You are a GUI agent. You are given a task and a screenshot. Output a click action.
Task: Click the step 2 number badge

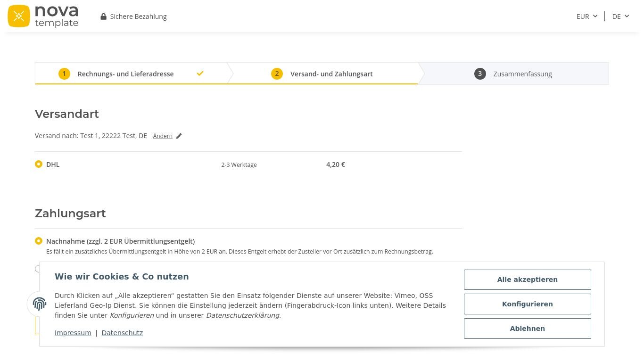(277, 74)
